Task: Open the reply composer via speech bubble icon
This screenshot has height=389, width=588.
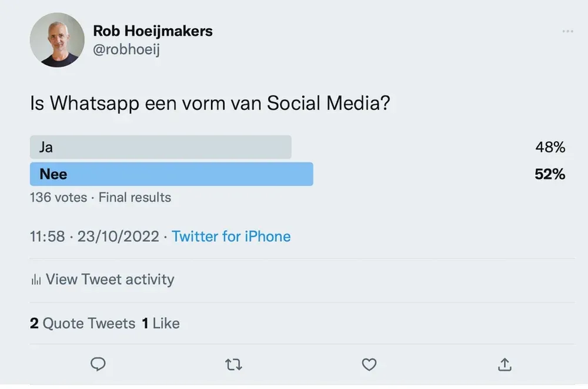Action: (x=98, y=364)
